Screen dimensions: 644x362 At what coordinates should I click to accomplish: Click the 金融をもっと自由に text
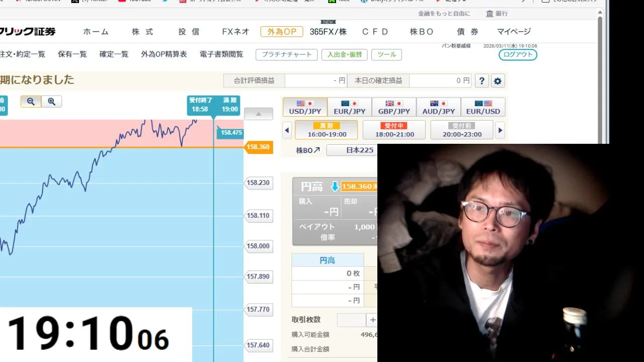point(444,14)
